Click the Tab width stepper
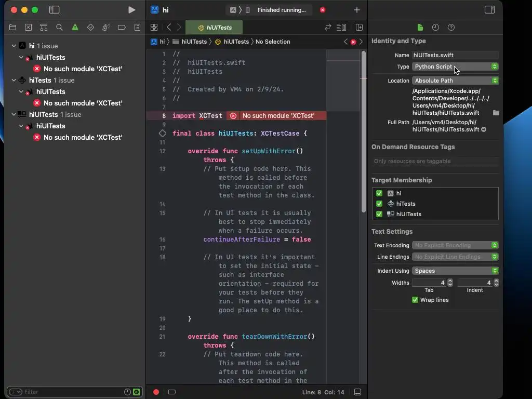The image size is (532, 399). pos(450,283)
